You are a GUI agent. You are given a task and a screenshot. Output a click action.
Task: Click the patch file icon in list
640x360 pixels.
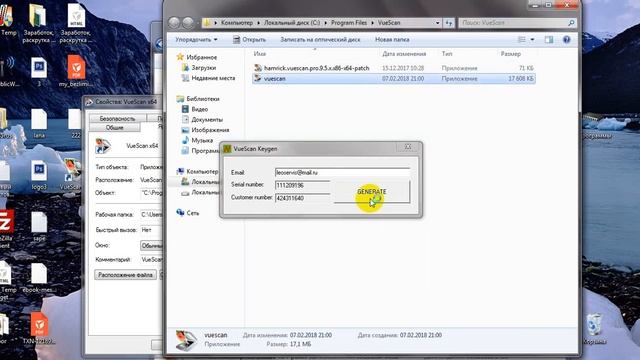point(258,68)
